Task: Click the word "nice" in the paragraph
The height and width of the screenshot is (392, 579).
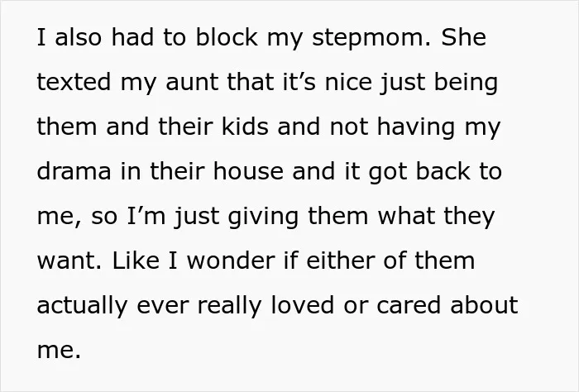Action: coord(348,83)
